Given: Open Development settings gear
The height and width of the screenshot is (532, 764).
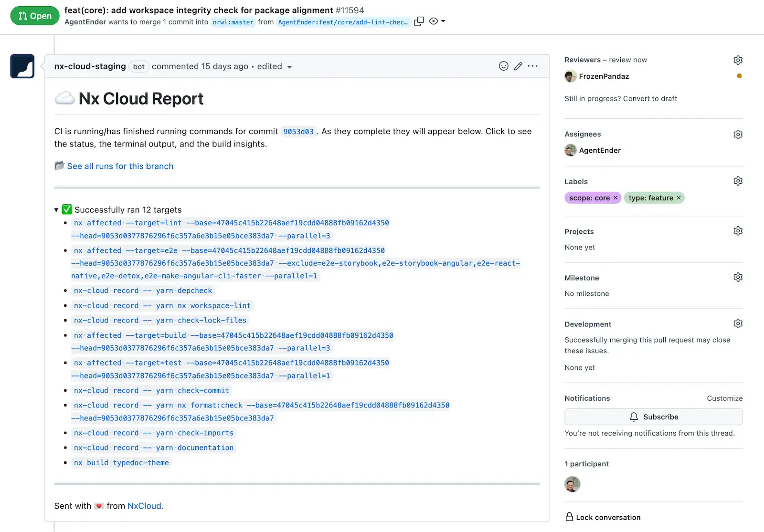Looking at the screenshot, I should (x=738, y=324).
